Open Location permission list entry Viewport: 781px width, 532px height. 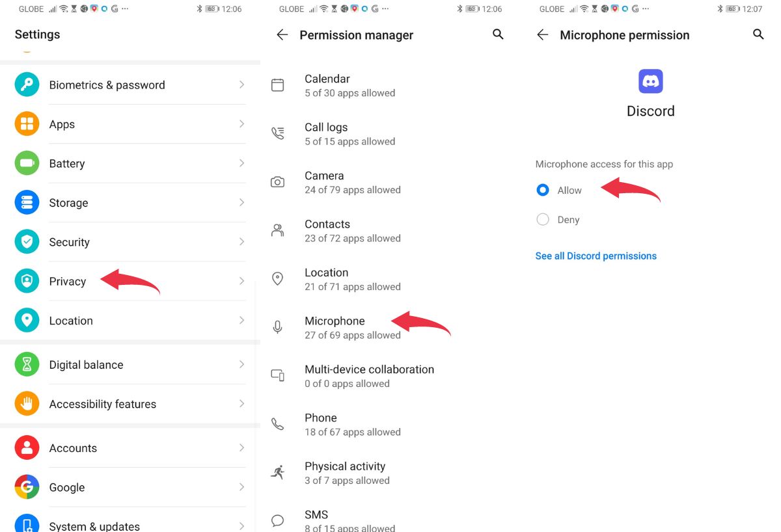tap(352, 279)
